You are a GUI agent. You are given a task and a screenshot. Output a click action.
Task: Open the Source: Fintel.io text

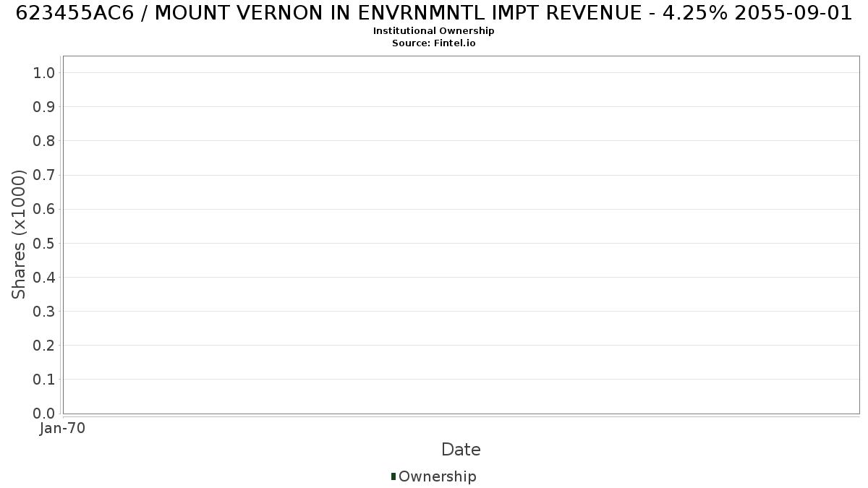(x=434, y=43)
